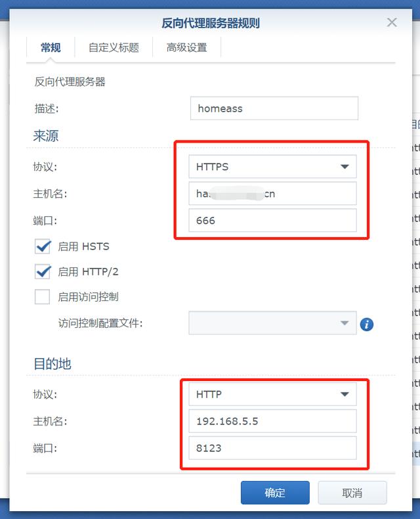Click the source port field showing 666
Image resolution: width=420 pixels, height=519 pixels.
tap(272, 221)
